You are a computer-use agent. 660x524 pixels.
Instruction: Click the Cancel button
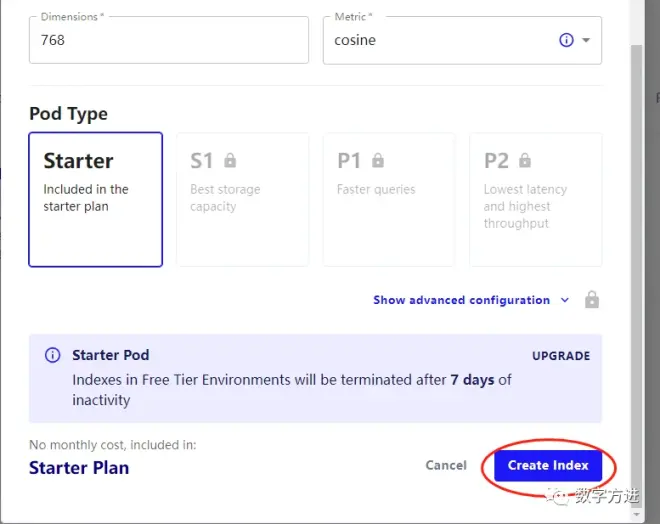point(446,465)
